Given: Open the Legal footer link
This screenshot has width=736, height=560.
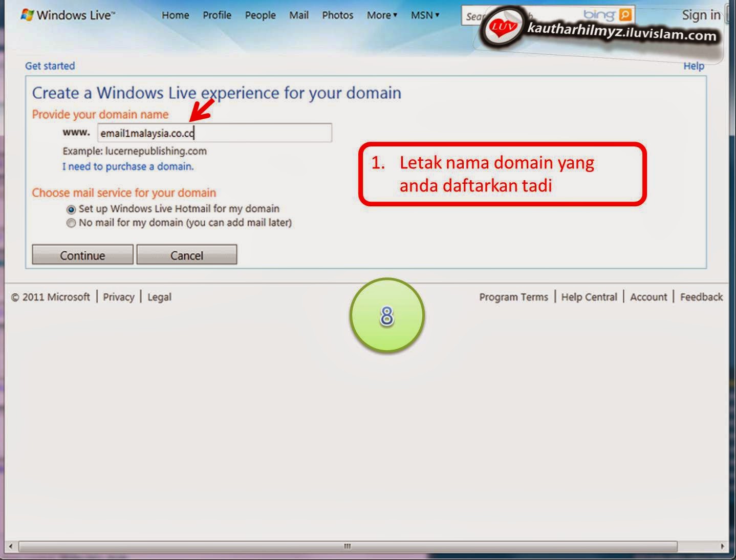Looking at the screenshot, I should [x=159, y=297].
